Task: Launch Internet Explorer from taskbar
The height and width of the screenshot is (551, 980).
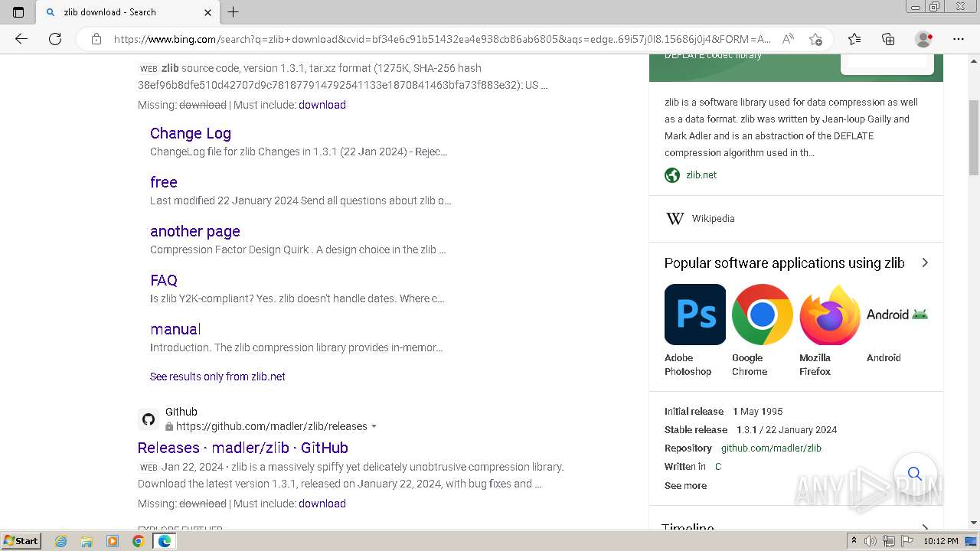Action: tap(61, 541)
